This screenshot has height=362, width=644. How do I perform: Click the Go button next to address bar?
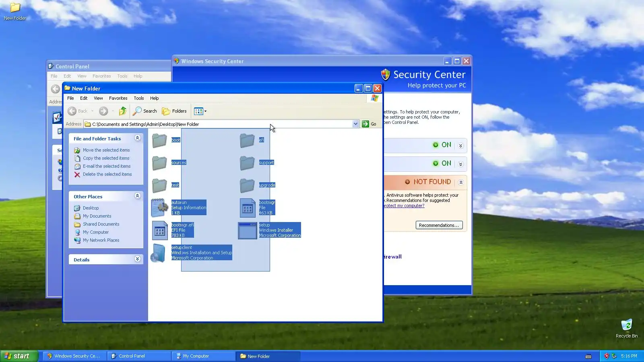click(x=369, y=124)
